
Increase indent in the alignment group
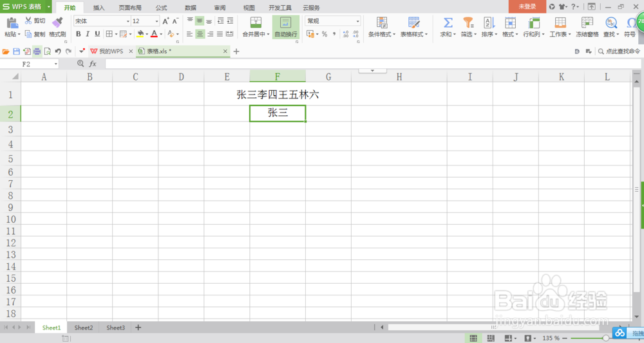click(230, 21)
